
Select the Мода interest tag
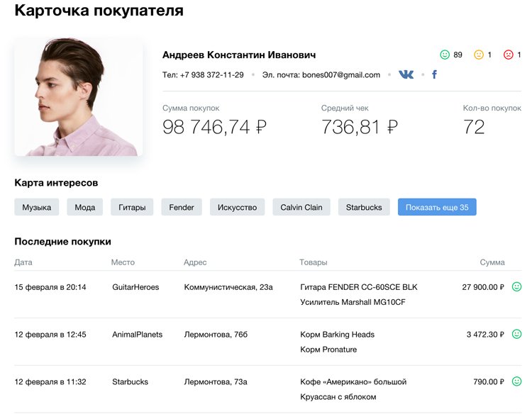point(85,207)
